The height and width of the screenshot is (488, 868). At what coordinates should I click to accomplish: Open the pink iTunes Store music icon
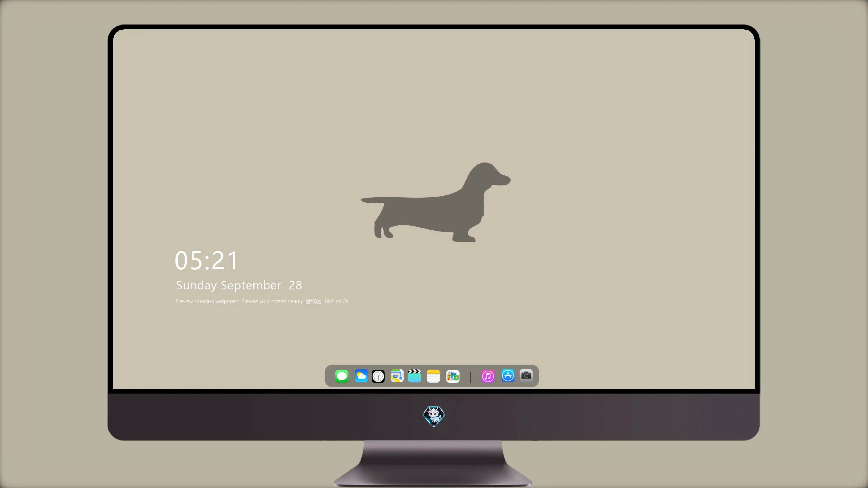pos(488,376)
